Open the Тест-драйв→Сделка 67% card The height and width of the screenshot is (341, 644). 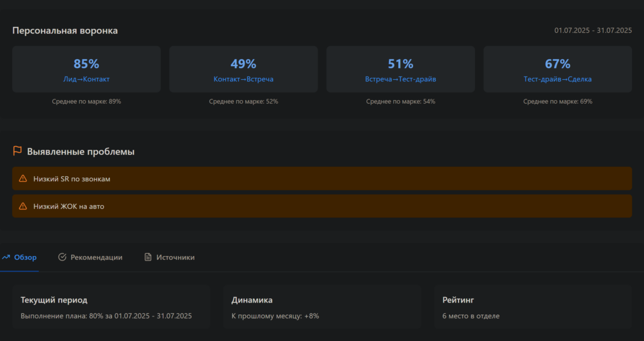click(557, 70)
